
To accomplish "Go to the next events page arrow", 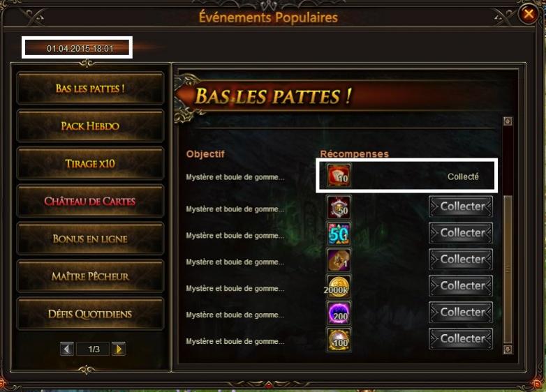I will pyautogui.click(x=119, y=349).
